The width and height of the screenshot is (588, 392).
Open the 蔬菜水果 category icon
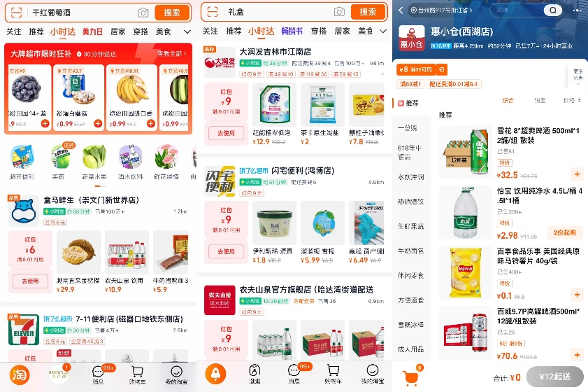tap(94, 162)
